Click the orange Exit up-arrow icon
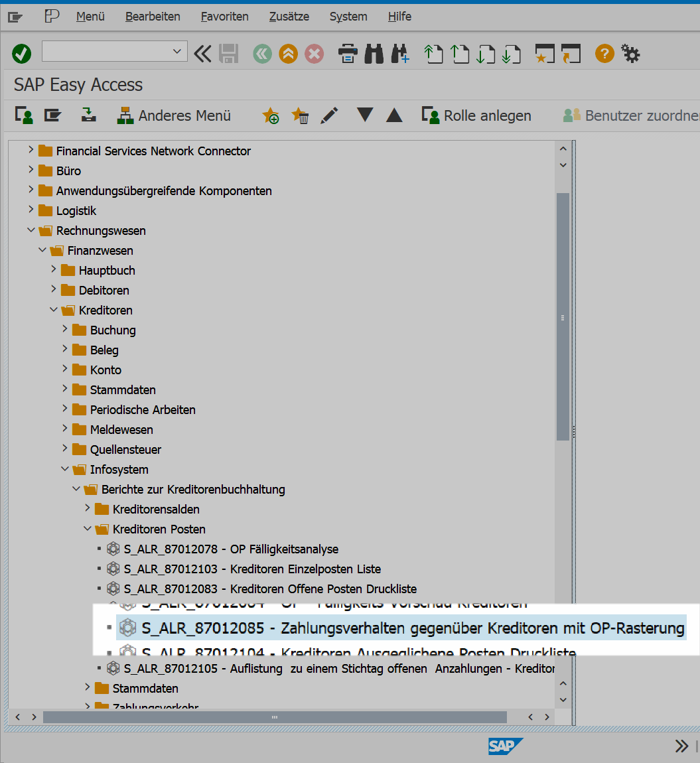700x763 pixels. [288, 54]
